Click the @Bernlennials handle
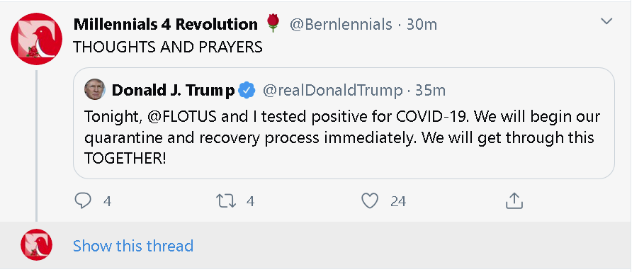The height and width of the screenshot is (272, 644). coord(341,25)
